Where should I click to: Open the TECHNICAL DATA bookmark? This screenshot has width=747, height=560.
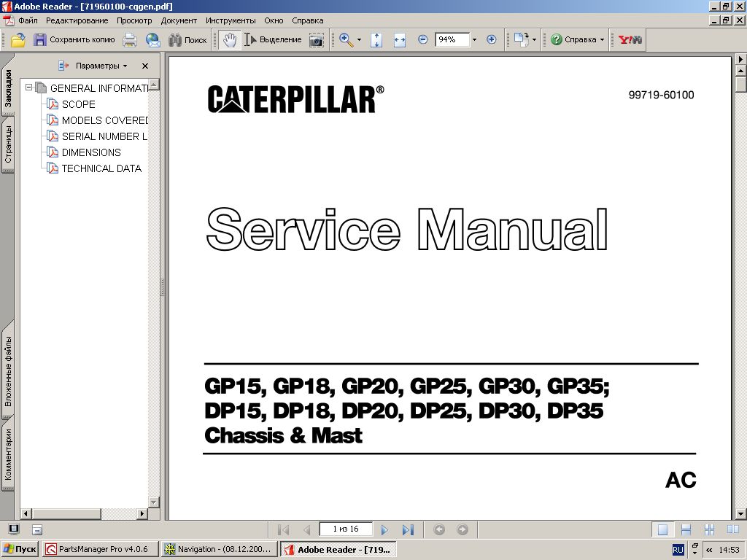(x=101, y=168)
